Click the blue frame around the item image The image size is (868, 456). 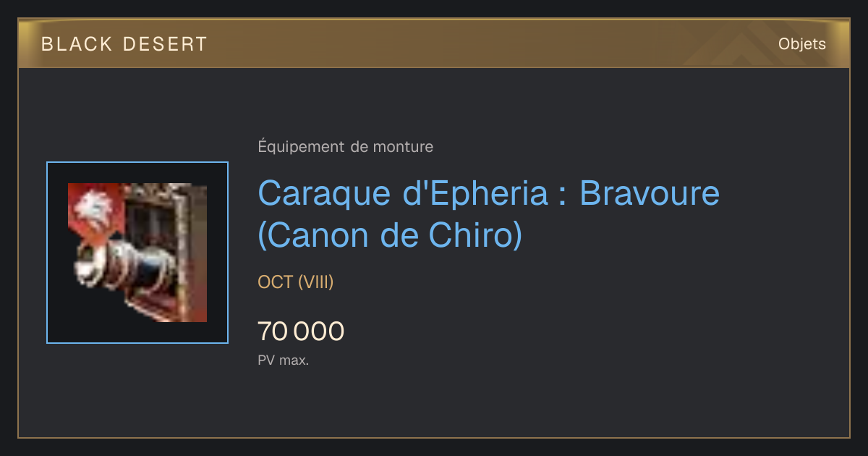point(137,253)
